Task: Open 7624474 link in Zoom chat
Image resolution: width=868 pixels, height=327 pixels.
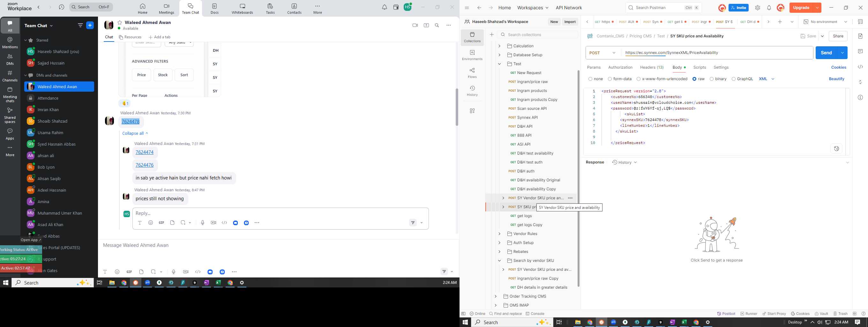Action: pyautogui.click(x=145, y=152)
